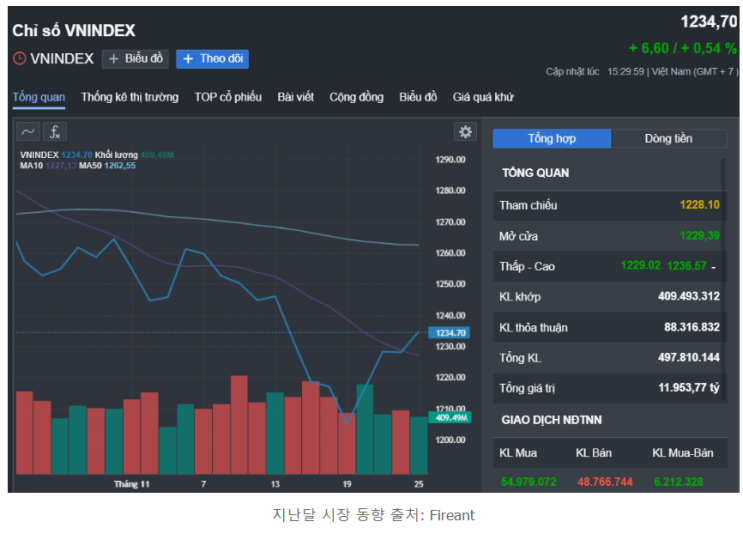Click foreign buy volume 54.979.072

528,482
